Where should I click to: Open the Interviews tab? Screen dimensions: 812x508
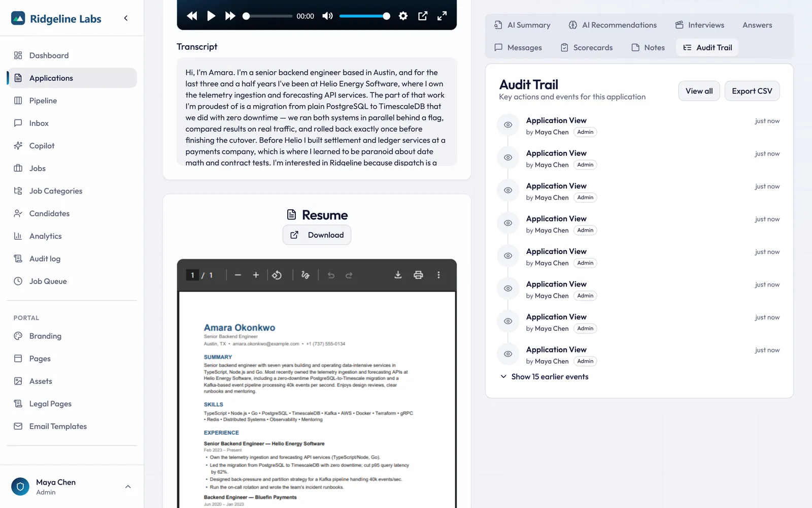click(x=699, y=25)
